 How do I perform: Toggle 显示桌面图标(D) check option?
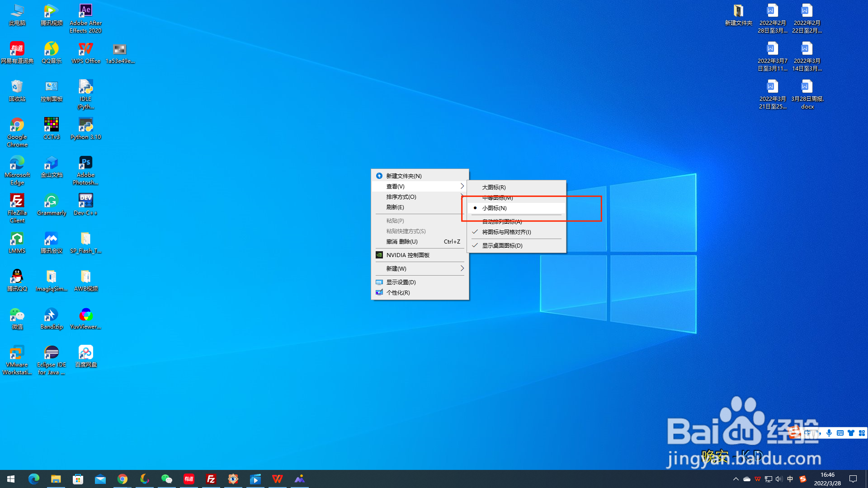point(502,246)
